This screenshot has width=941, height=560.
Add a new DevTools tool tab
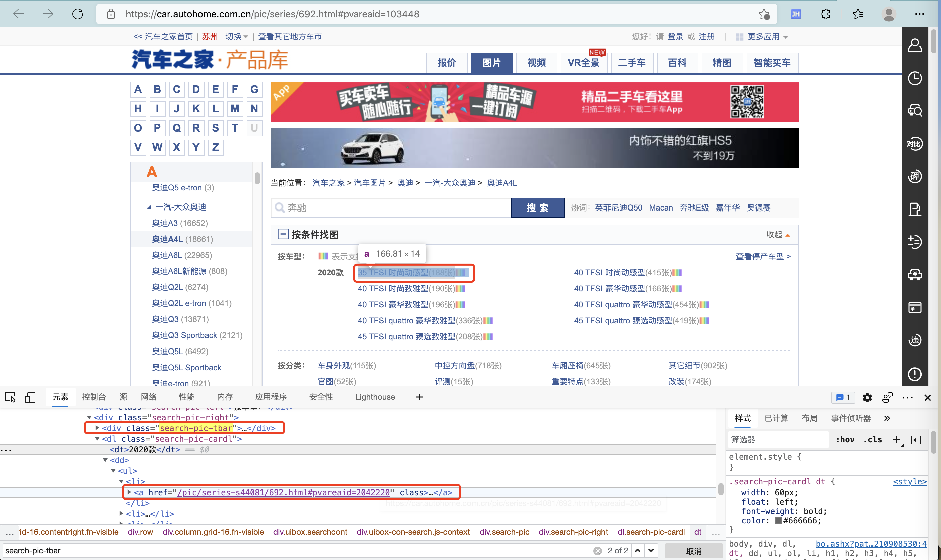tap(419, 397)
